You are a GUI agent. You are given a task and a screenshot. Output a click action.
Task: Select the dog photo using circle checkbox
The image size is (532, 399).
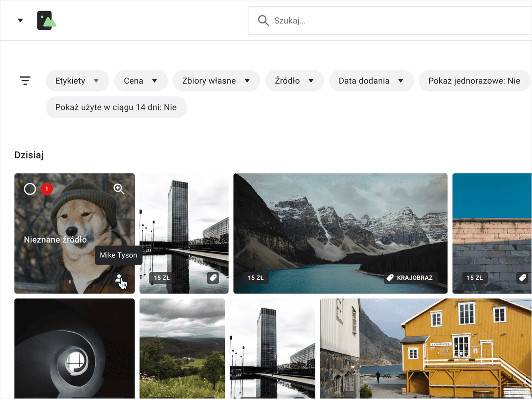[30, 189]
